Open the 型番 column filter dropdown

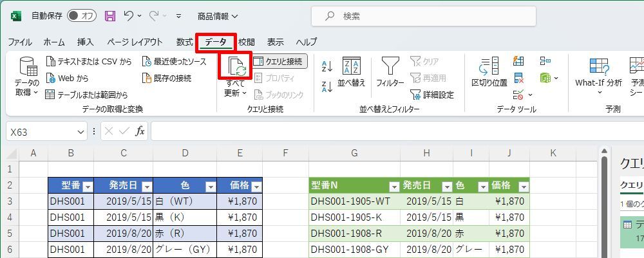[x=88, y=186]
